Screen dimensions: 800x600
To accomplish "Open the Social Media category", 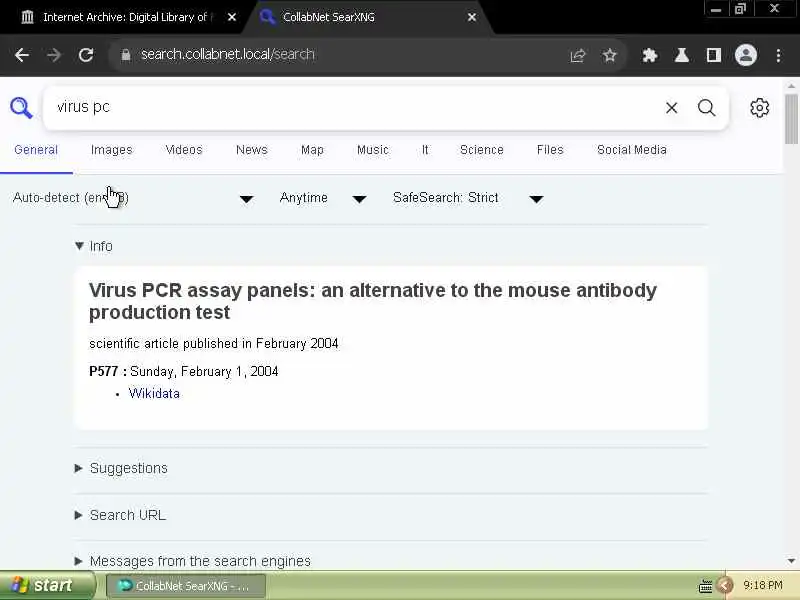I will point(632,150).
